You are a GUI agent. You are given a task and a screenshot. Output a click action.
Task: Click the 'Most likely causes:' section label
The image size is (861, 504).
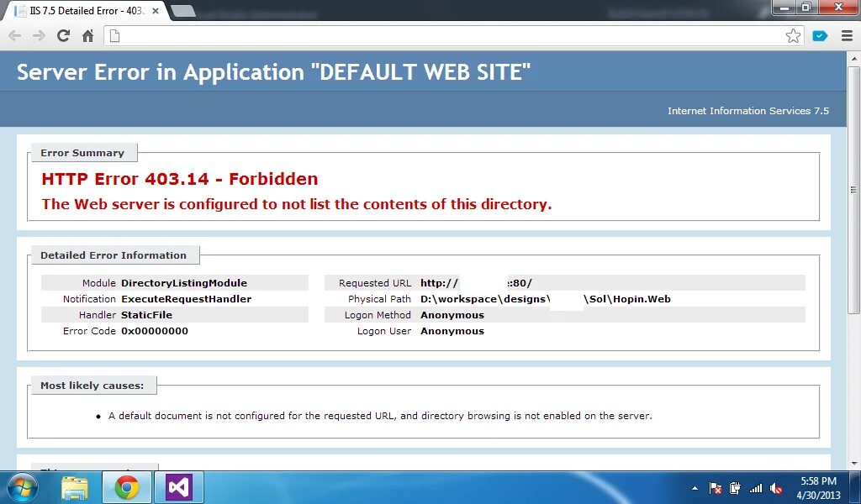click(x=92, y=386)
